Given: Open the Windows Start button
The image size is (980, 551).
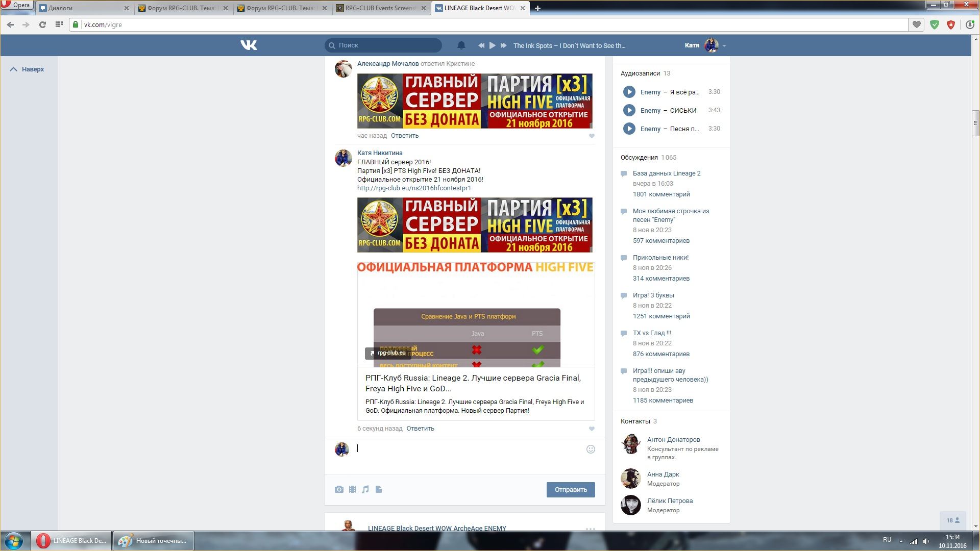Looking at the screenshot, I should pos(14,541).
